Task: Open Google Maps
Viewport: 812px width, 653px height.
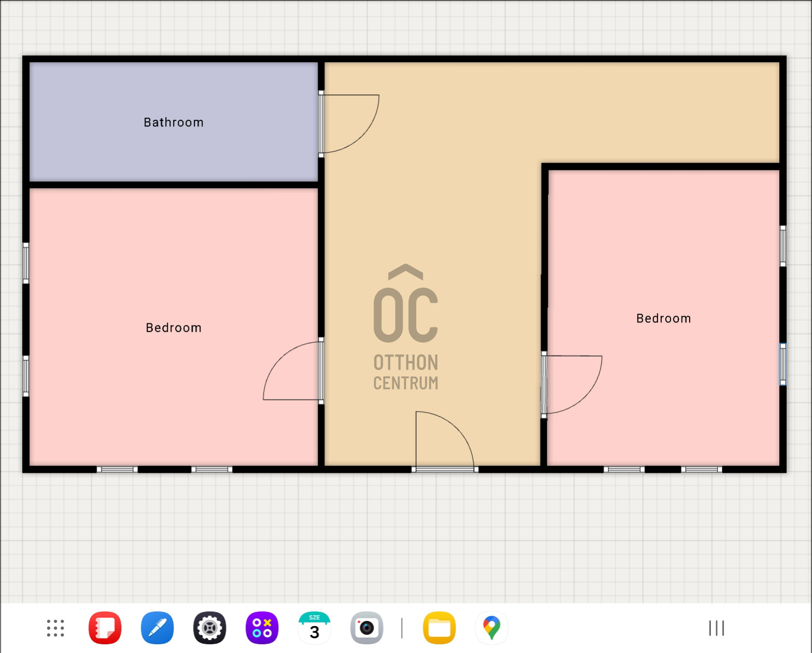Action: click(491, 628)
